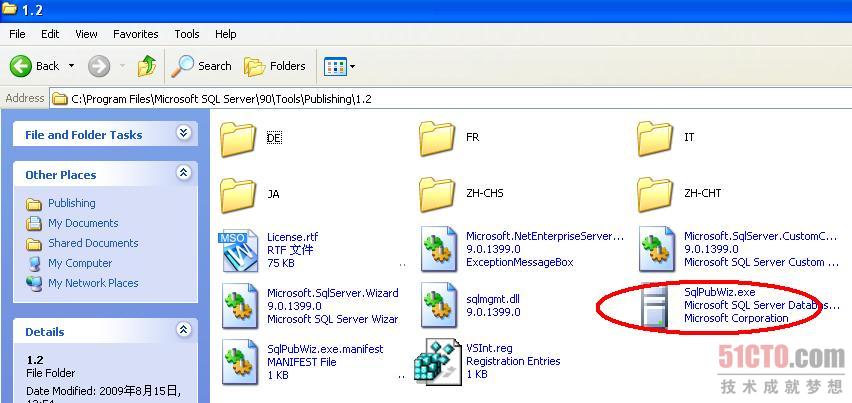Open the Views dropdown button

tap(340, 66)
